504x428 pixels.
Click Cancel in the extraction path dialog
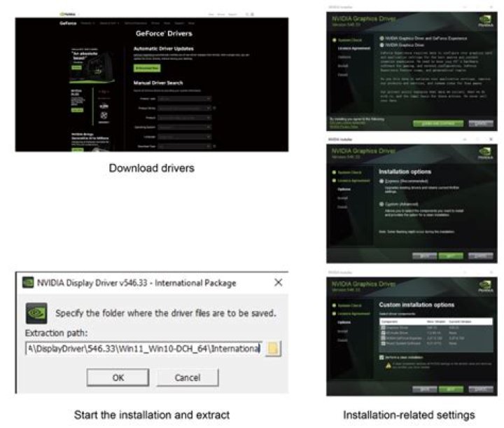pos(188,377)
